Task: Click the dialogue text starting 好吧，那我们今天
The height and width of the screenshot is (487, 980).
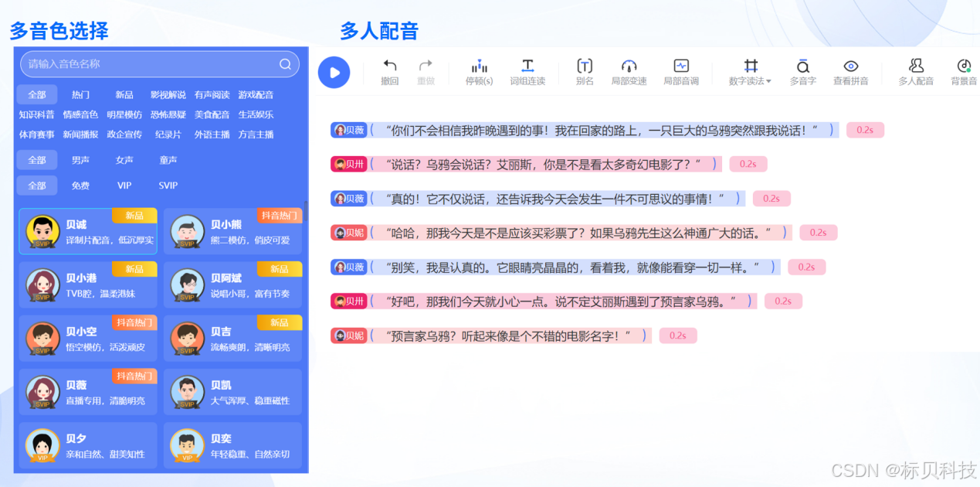Action: point(561,301)
